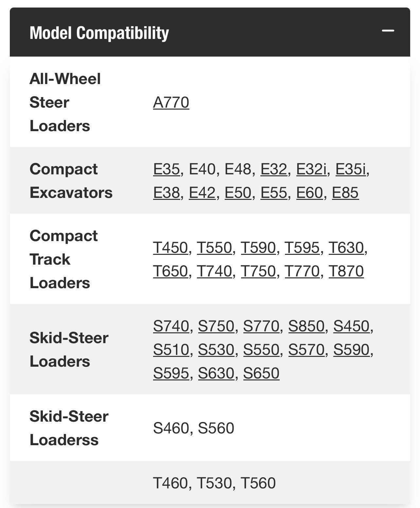Follow the T740 track loader link
This screenshot has height=508, width=420.
[214, 272]
